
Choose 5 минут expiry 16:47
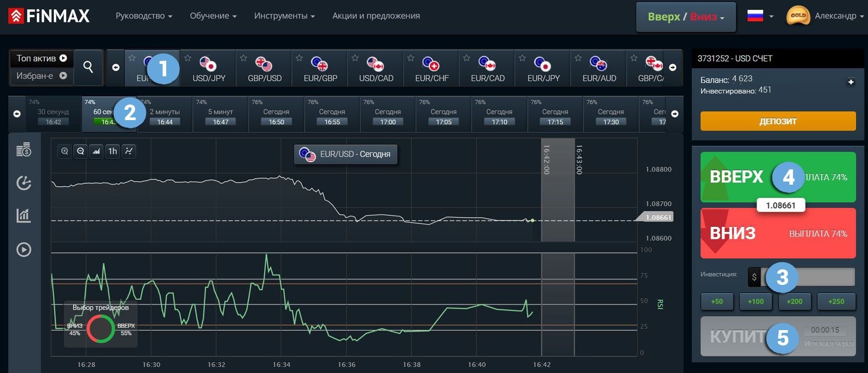(x=221, y=114)
